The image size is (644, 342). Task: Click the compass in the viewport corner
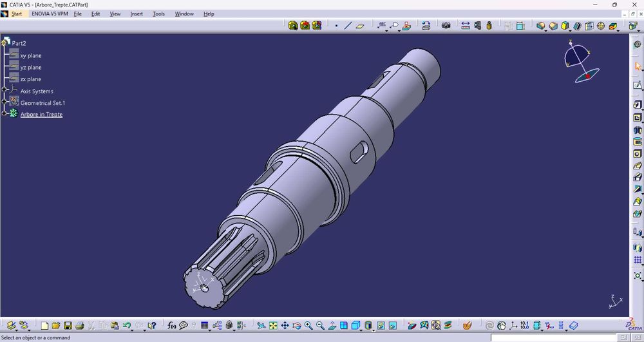581,62
